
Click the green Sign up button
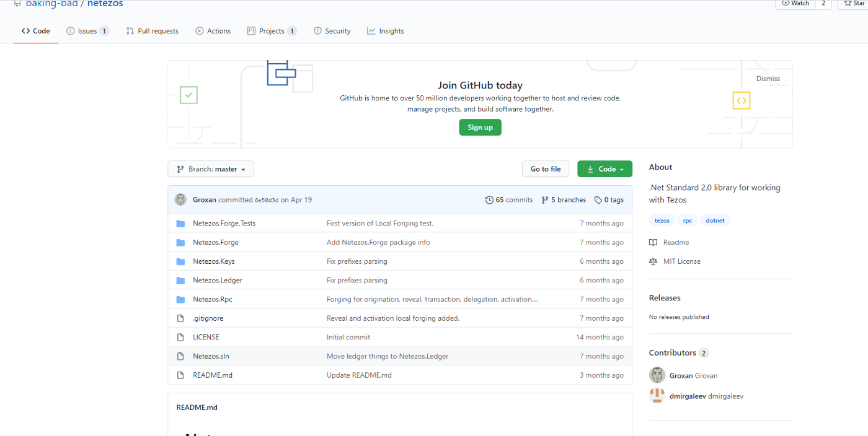click(480, 128)
